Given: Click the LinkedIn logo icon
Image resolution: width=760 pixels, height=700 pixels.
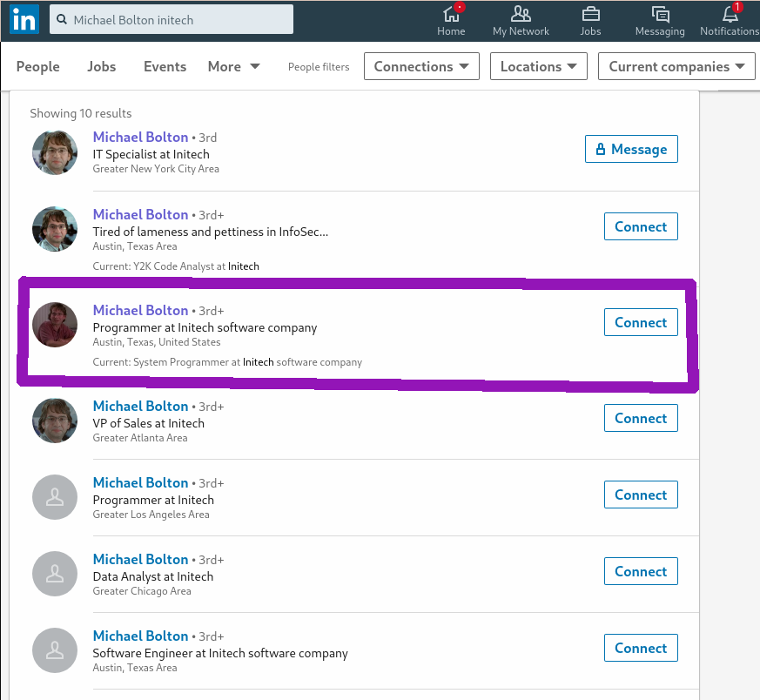Looking at the screenshot, I should tap(24, 19).
